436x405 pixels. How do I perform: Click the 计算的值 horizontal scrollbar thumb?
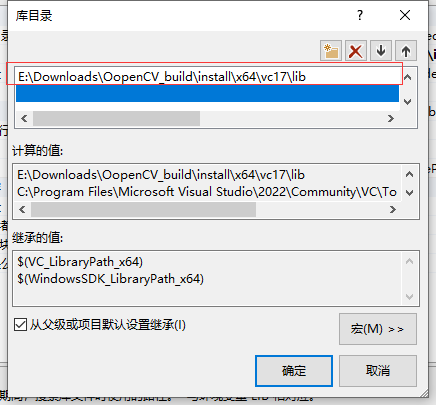[x=143, y=209]
